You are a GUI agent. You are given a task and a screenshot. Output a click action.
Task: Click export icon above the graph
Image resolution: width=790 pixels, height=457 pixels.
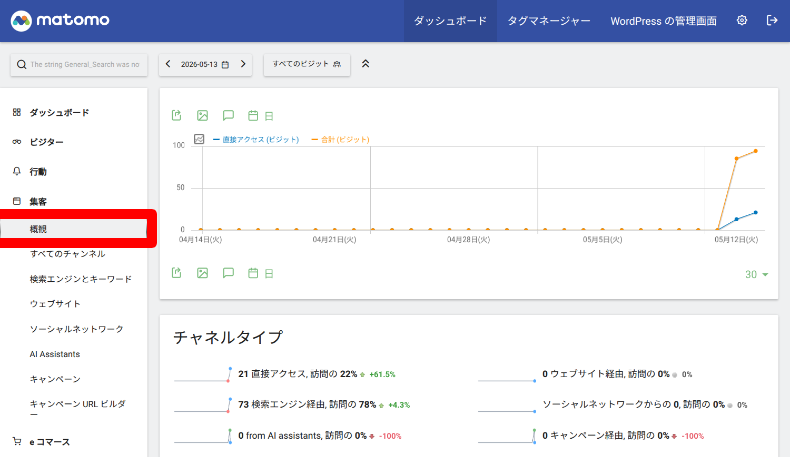[x=176, y=115]
